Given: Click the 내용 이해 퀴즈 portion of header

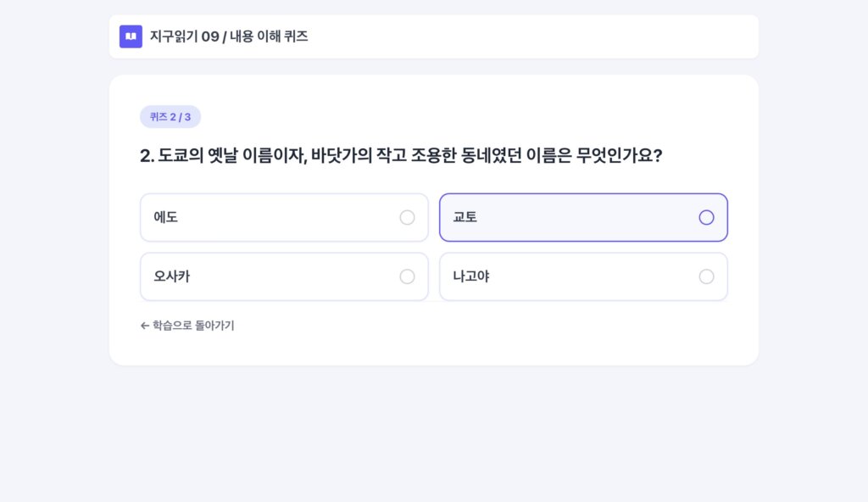Looking at the screenshot, I should coord(269,36).
